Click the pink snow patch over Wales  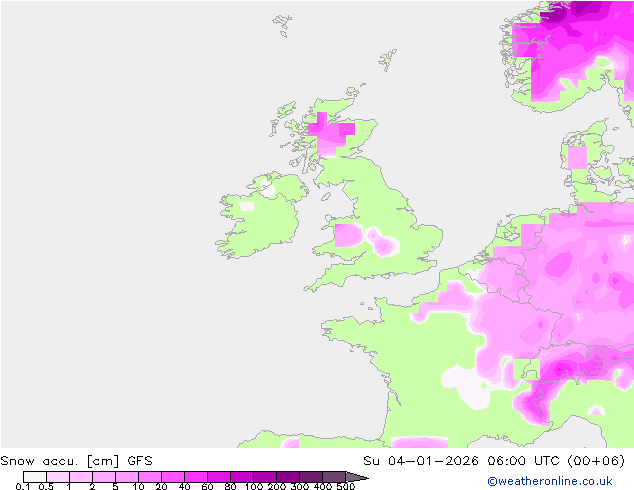pos(348,235)
